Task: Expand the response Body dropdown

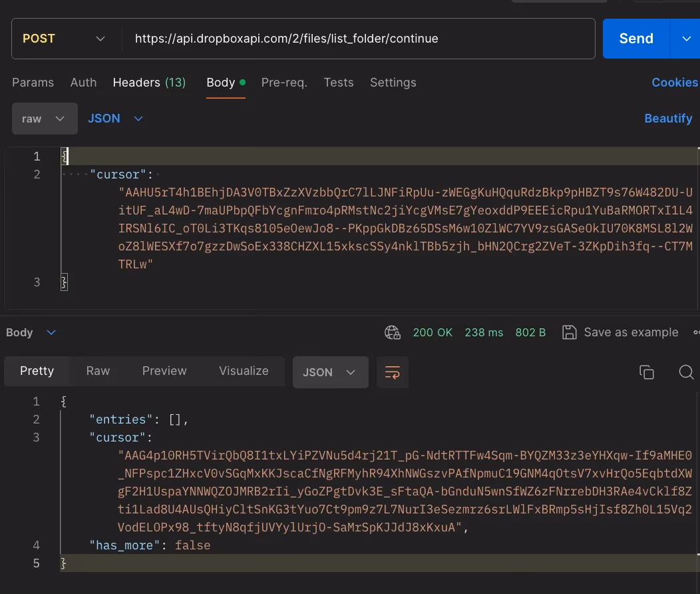Action: click(31, 333)
